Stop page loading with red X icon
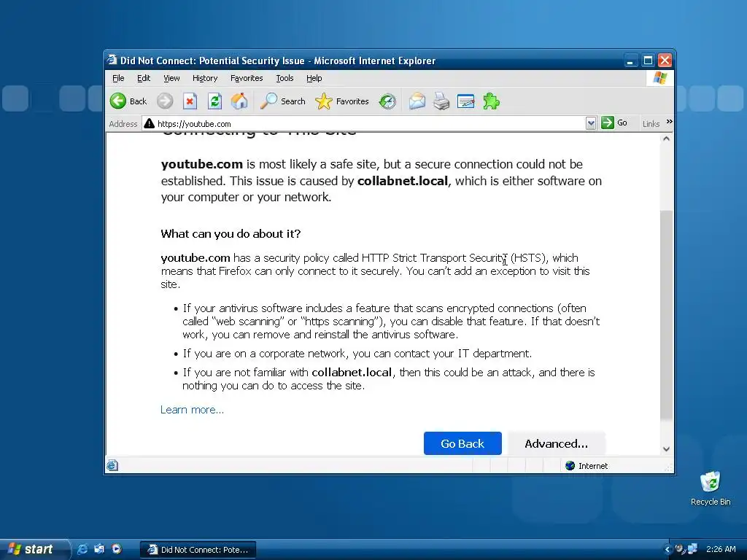Viewport: 747px width, 560px height. (x=190, y=101)
